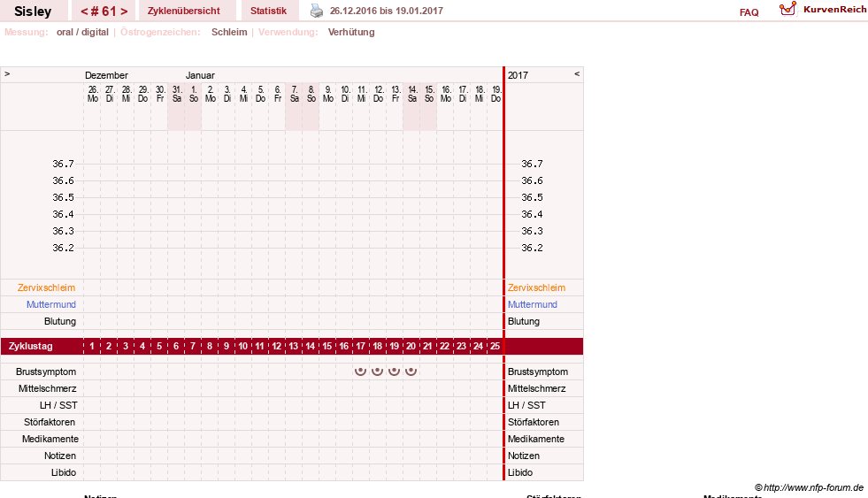Click the date column 7. Sa header
The image size is (868, 498).
(x=294, y=94)
